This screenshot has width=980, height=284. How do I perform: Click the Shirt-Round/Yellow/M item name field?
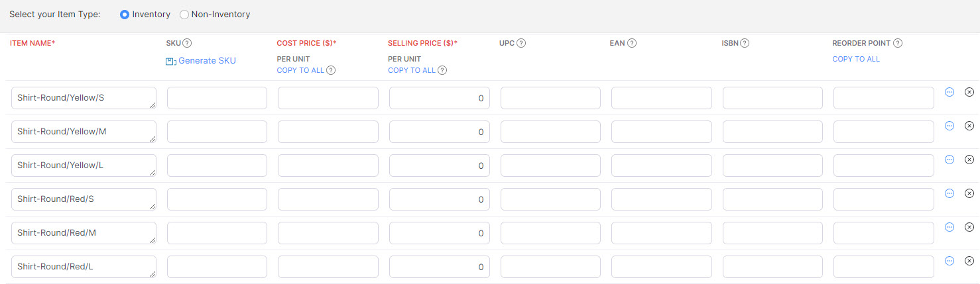(x=84, y=132)
